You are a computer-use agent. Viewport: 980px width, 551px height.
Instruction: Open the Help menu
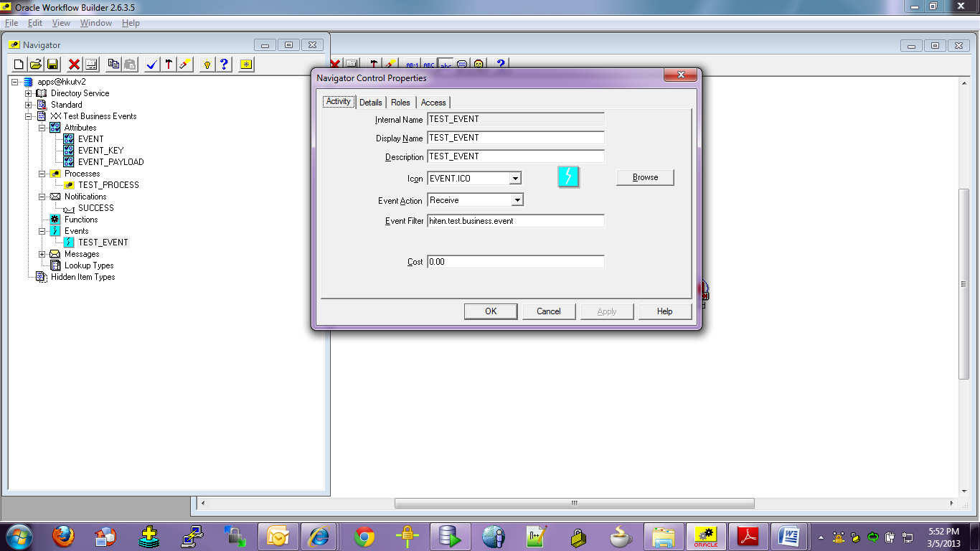131,23
